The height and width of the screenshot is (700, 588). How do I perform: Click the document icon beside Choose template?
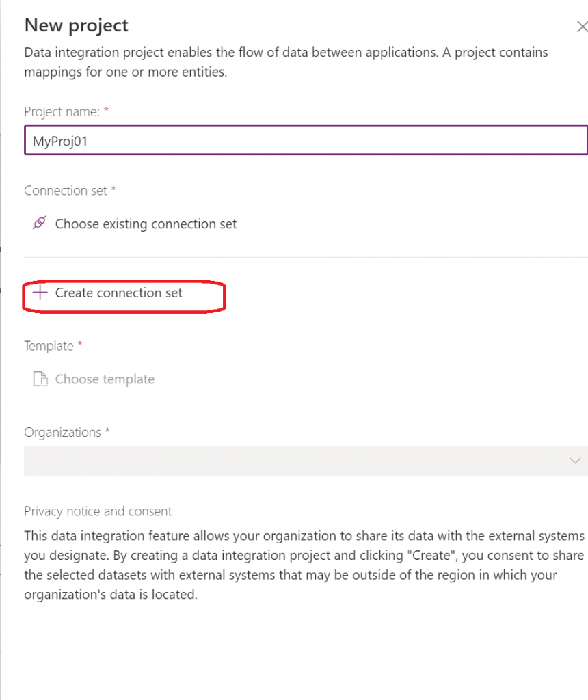(x=40, y=379)
